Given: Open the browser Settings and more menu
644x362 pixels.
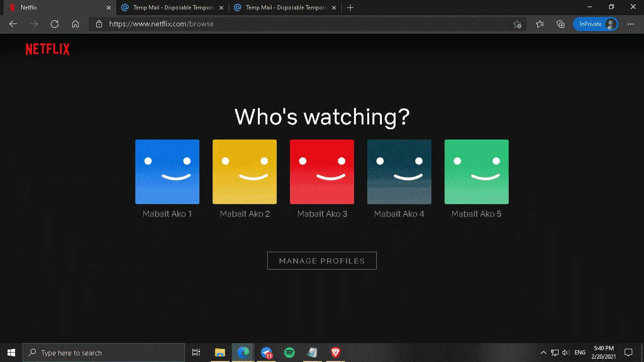Looking at the screenshot, I should [631, 24].
